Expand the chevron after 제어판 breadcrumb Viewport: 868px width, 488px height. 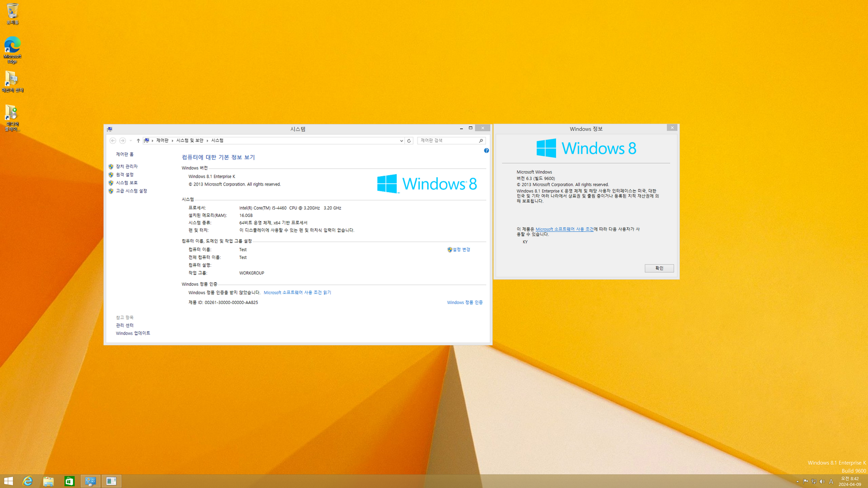click(172, 140)
